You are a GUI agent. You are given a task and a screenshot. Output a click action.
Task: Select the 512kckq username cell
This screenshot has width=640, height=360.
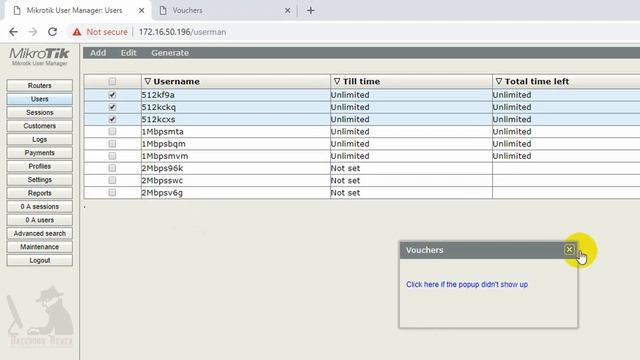tap(236, 107)
